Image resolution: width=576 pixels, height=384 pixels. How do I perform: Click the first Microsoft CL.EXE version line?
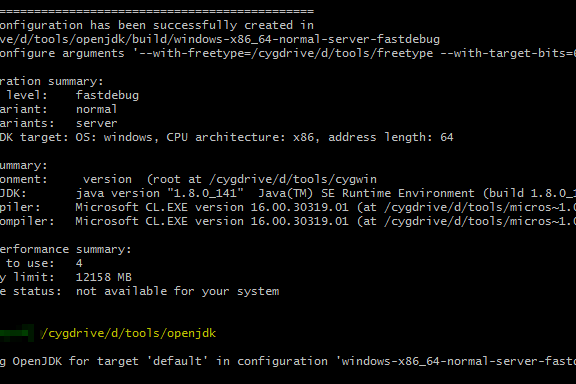click(x=326, y=207)
